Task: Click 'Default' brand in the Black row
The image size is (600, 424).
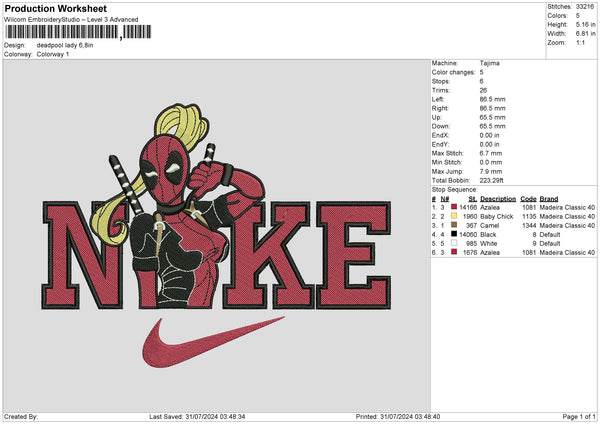Action: 550,234
